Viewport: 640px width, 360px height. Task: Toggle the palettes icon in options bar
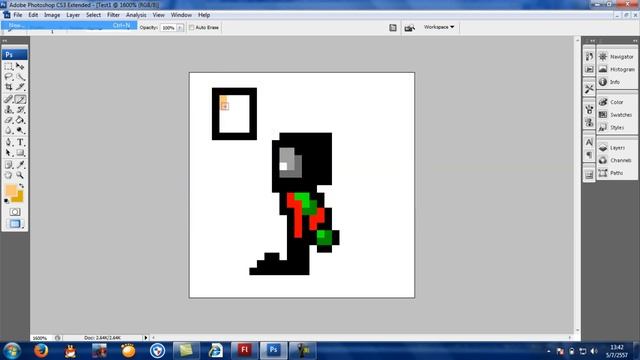(393, 27)
